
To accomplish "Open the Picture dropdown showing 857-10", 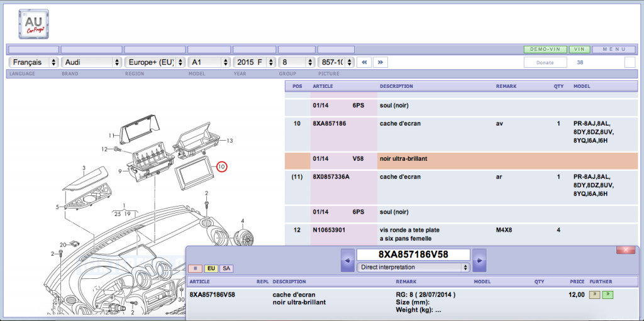I will pyautogui.click(x=336, y=62).
